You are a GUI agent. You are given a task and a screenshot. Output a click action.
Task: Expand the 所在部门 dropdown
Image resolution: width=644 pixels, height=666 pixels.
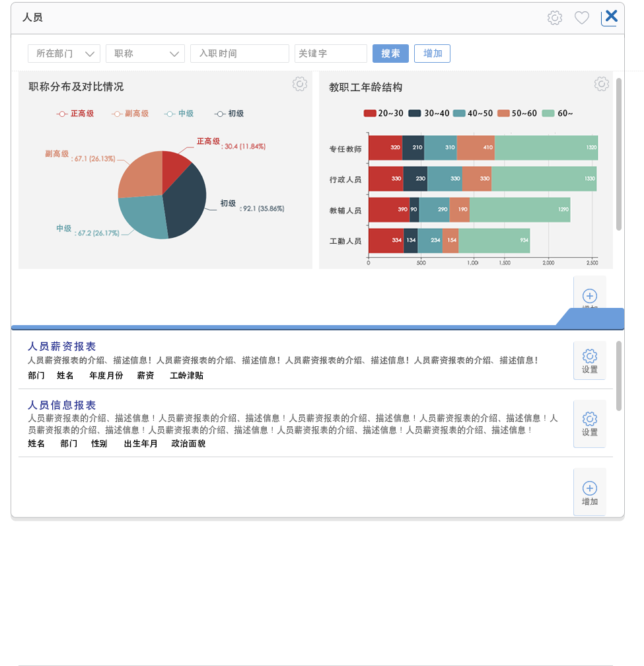(64, 54)
